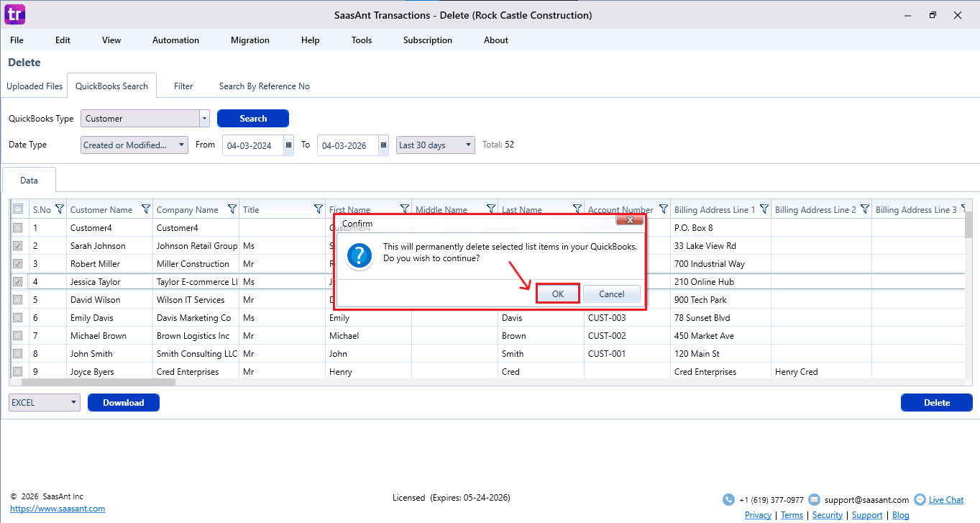Viewport: 980px width, 523px height.
Task: Open the Last 30 days range dropdown
Action: point(469,145)
